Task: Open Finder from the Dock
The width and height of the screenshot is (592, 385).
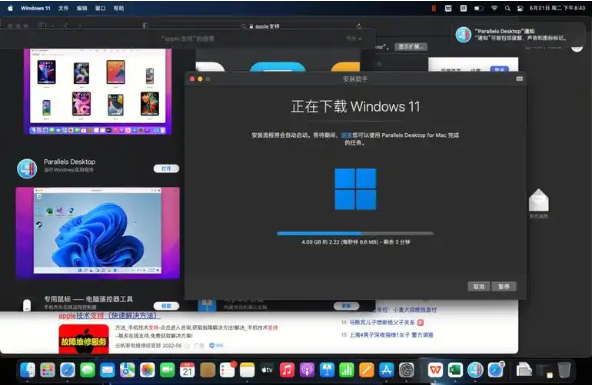Action: 28,370
